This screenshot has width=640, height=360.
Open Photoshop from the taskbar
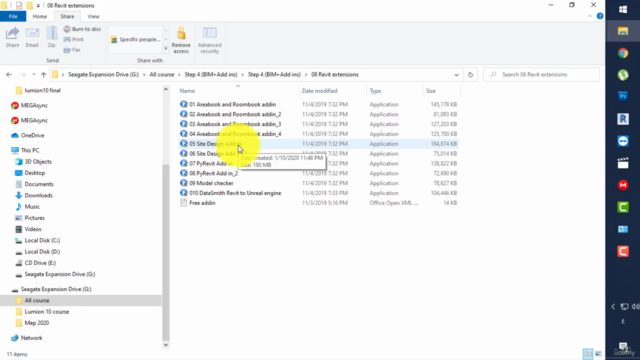coord(623,96)
